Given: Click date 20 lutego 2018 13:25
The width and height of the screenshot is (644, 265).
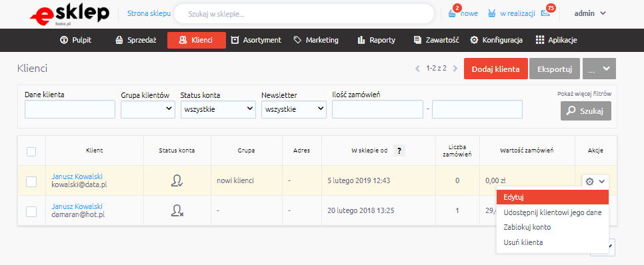Looking at the screenshot, I should click(x=361, y=211).
